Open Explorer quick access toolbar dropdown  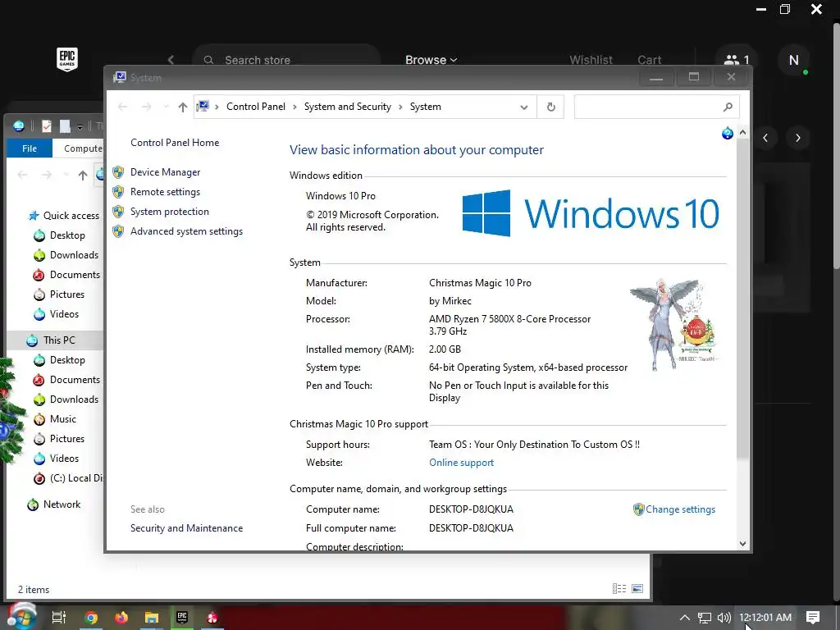click(x=80, y=127)
